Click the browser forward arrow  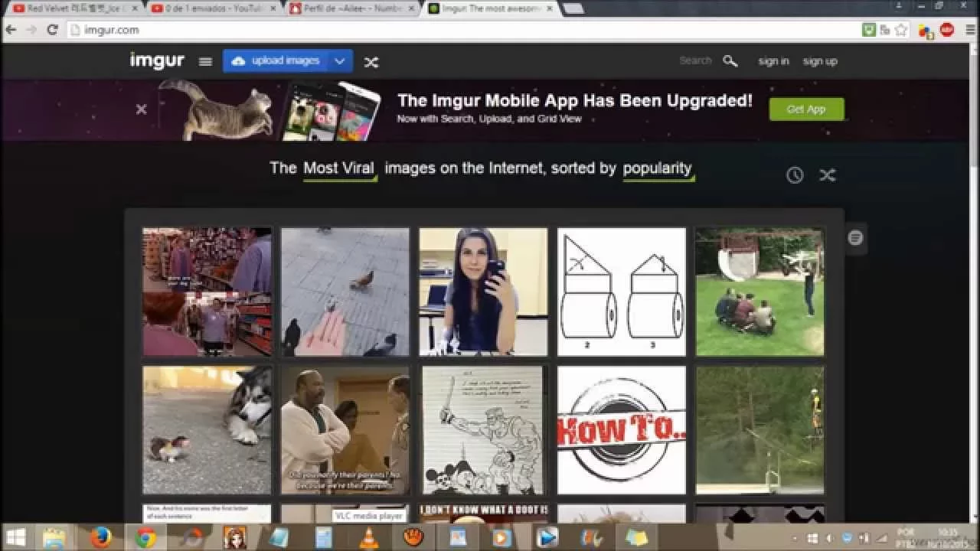click(x=31, y=30)
